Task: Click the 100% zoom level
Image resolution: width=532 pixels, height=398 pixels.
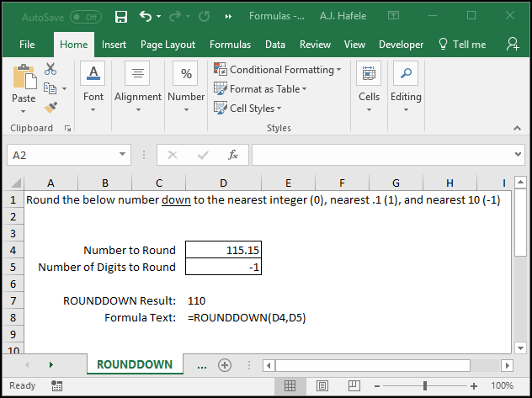Action: 502,385
